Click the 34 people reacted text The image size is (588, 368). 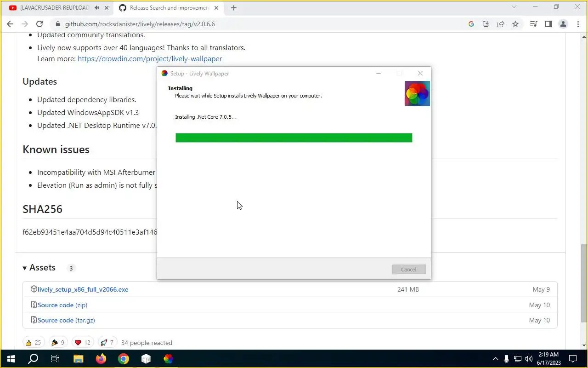[x=147, y=343]
